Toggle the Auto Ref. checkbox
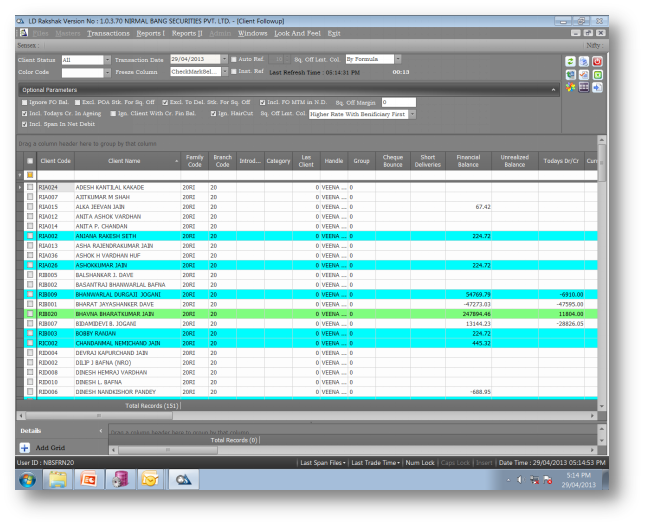 pos(234,60)
